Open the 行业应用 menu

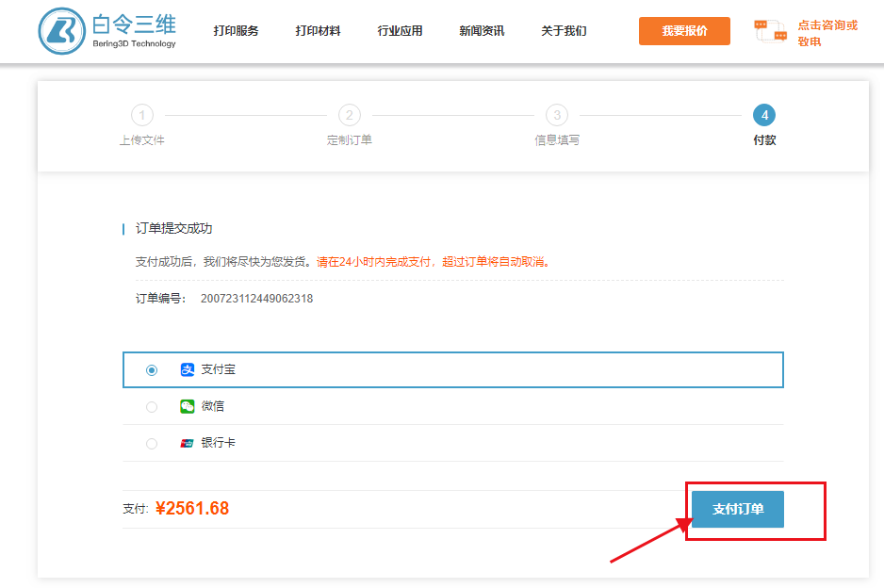coord(400,31)
